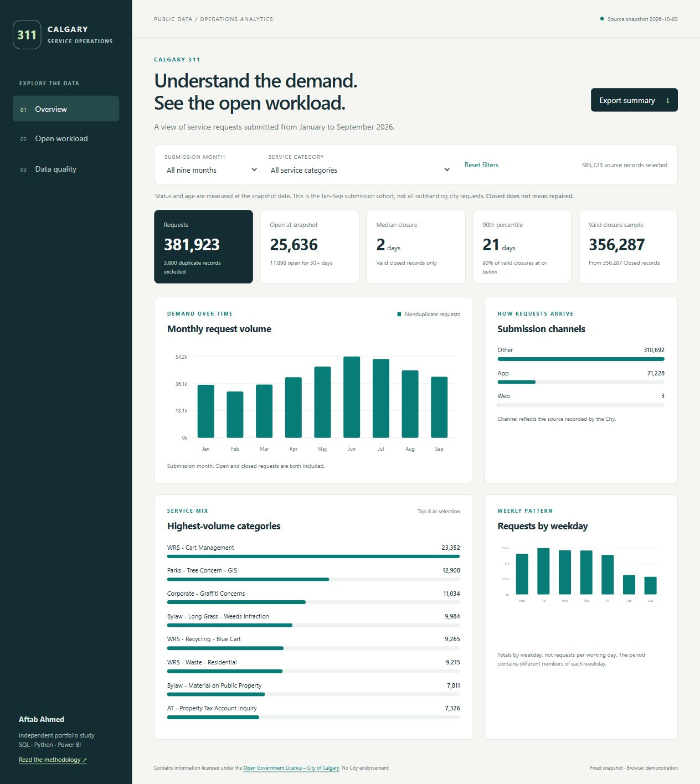700x784 pixels.
Task: Click the 385,723 source records selected text
Action: pos(624,165)
